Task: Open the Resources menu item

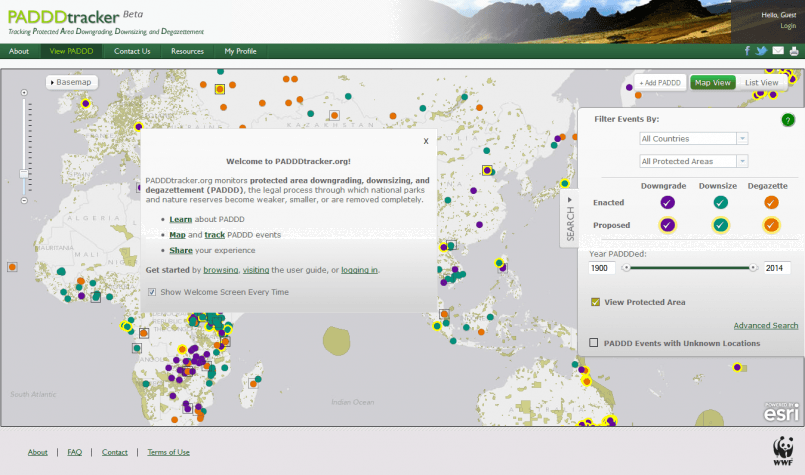Action: pyautogui.click(x=187, y=51)
